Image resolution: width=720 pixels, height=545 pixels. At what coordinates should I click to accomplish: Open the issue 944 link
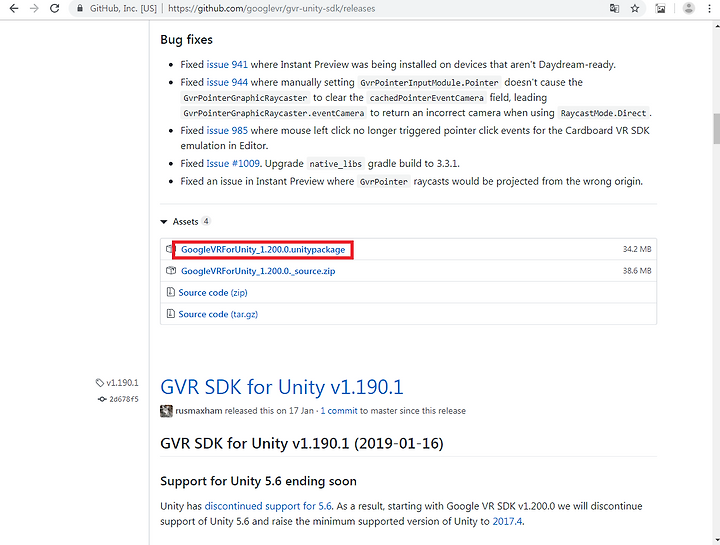point(227,82)
